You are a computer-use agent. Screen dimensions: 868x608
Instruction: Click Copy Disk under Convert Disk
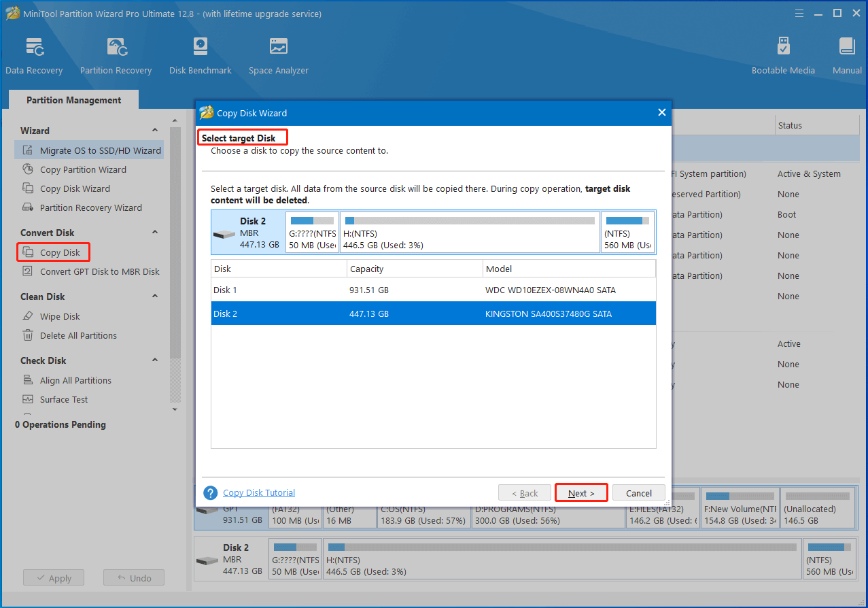(x=53, y=252)
